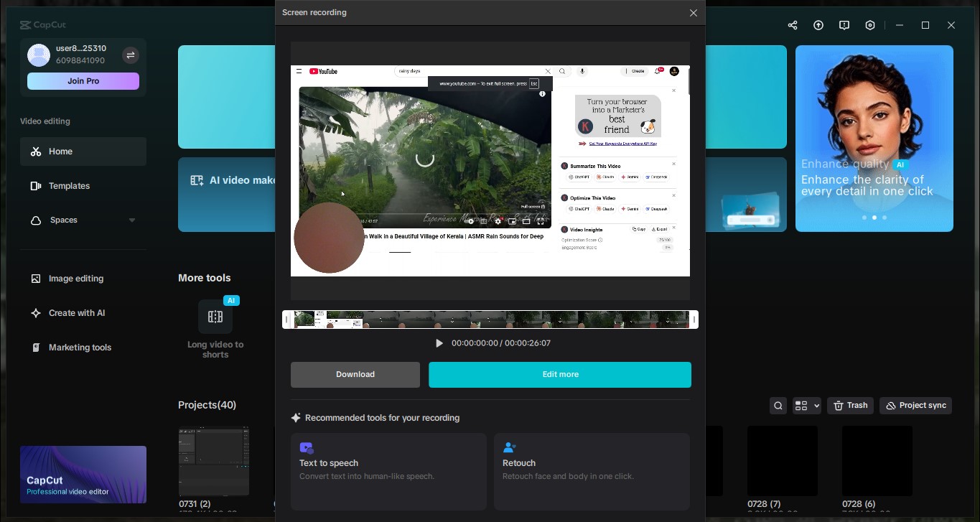Image resolution: width=980 pixels, height=522 pixels.
Task: Click the account switch icon beside the username
Action: 131,55
